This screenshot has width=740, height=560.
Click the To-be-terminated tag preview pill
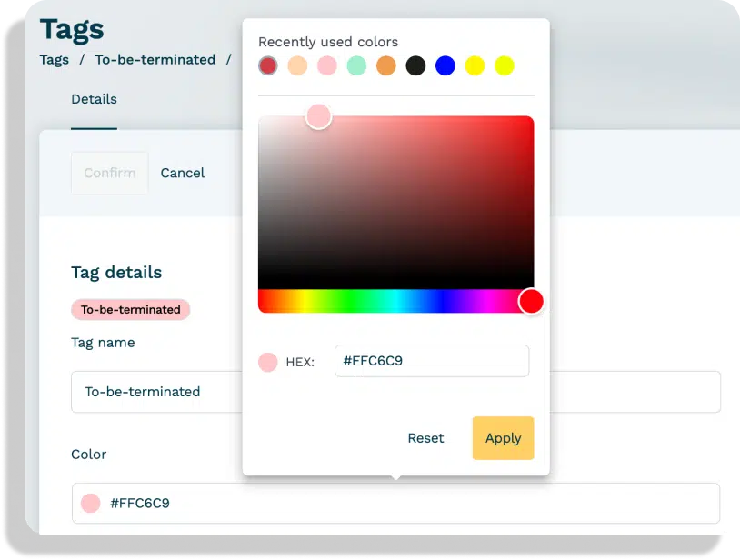tap(131, 309)
